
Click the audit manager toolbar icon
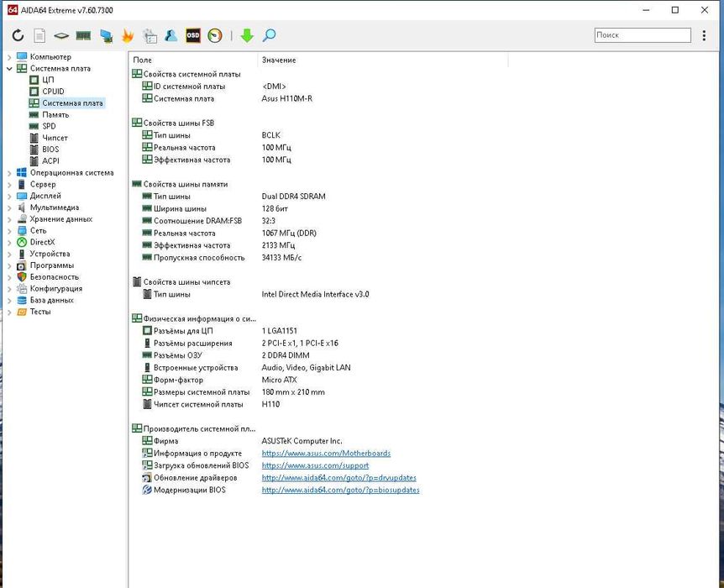150,35
